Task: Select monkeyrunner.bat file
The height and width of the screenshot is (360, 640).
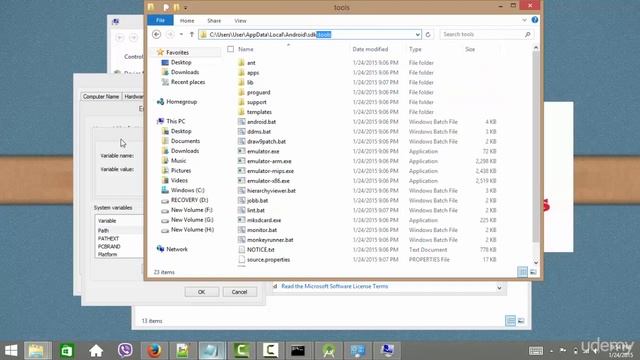Action: coord(270,240)
